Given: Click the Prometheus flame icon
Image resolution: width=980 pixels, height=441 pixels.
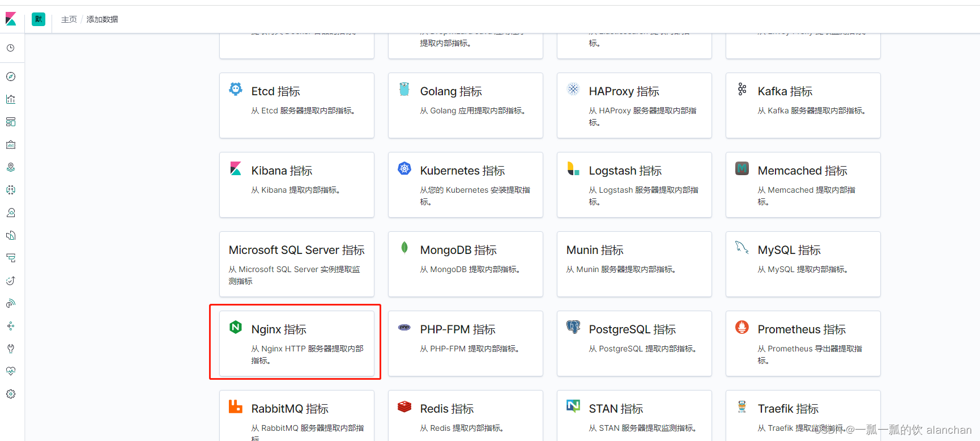Looking at the screenshot, I should [x=742, y=327].
